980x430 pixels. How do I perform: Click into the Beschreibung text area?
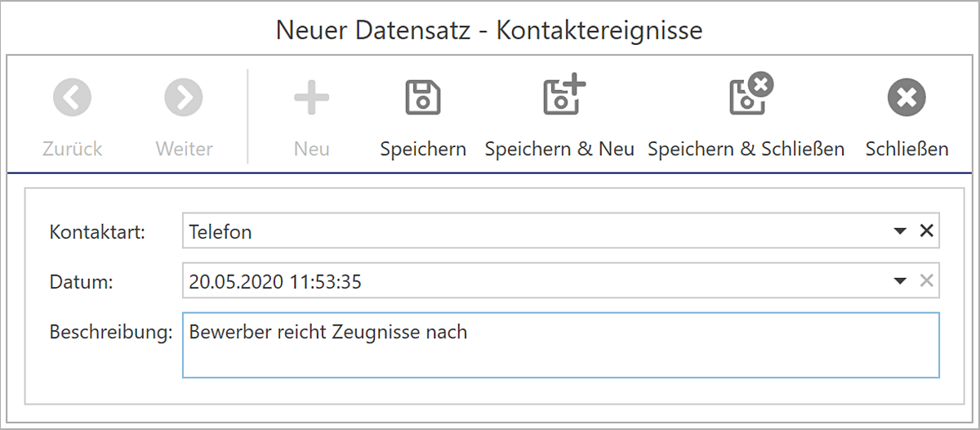point(561,344)
